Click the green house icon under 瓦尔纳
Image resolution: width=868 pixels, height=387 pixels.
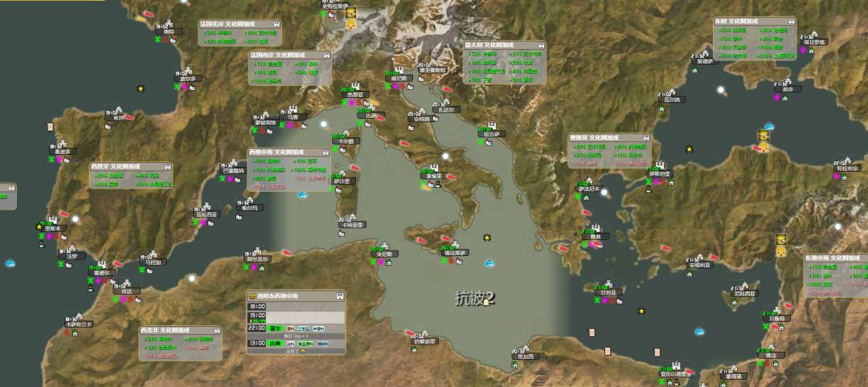[661, 108]
